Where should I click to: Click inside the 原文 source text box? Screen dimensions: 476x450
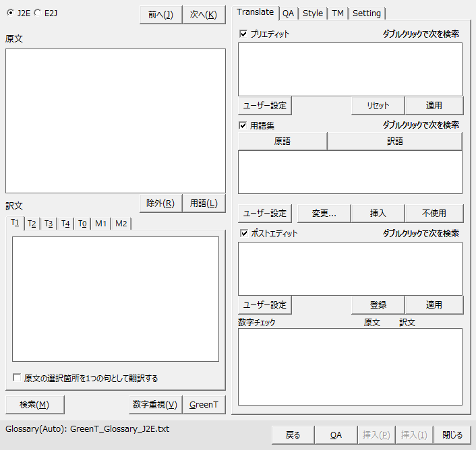point(115,121)
